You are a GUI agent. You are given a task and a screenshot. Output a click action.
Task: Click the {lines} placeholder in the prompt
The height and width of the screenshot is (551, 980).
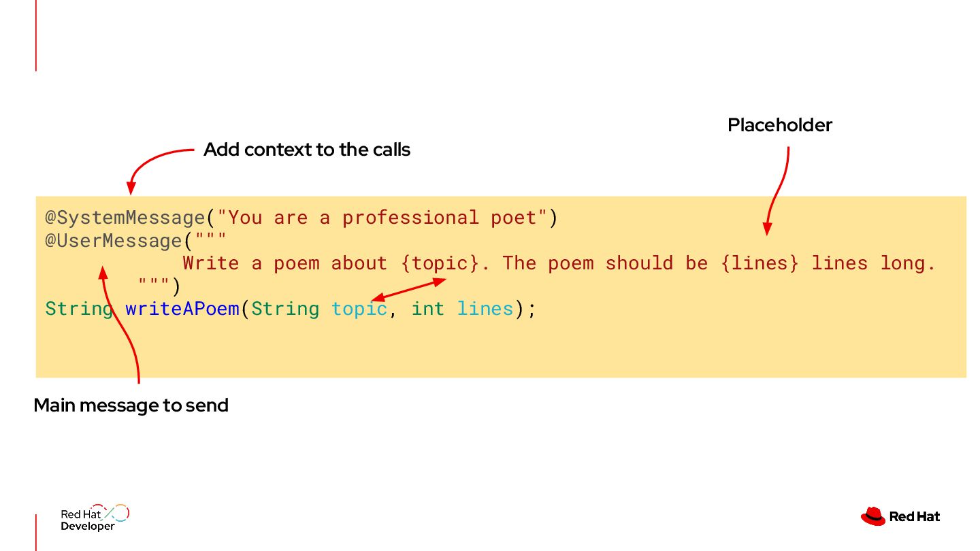[x=759, y=263]
